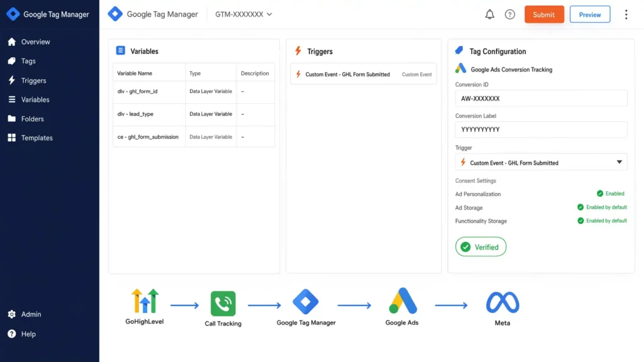Open the help question mark icon in header
This screenshot has width=644, height=362.
point(509,14)
